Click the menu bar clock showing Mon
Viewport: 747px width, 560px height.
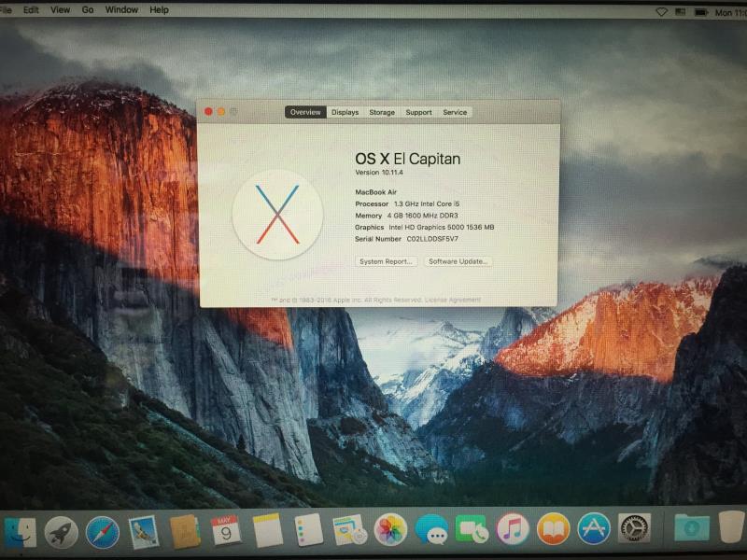[x=730, y=13]
